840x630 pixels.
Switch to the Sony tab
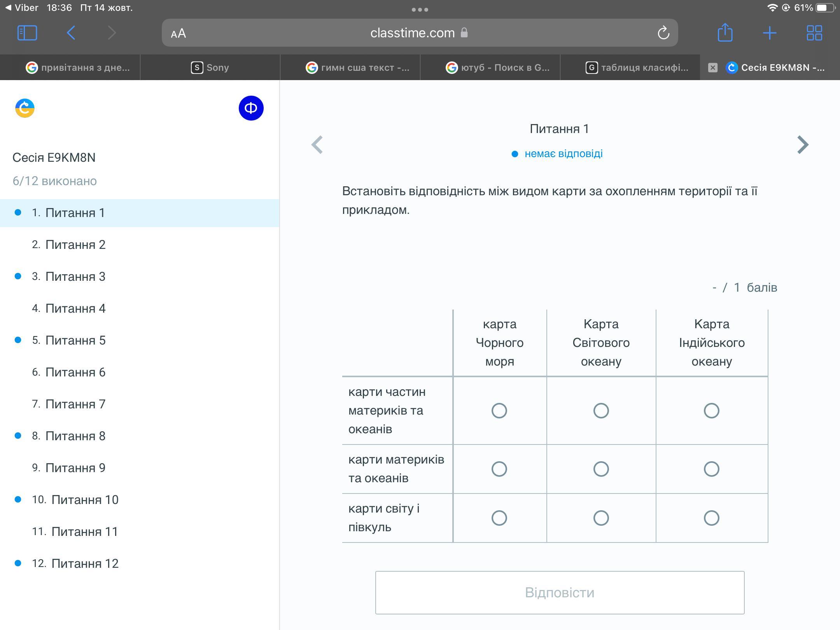(210, 68)
